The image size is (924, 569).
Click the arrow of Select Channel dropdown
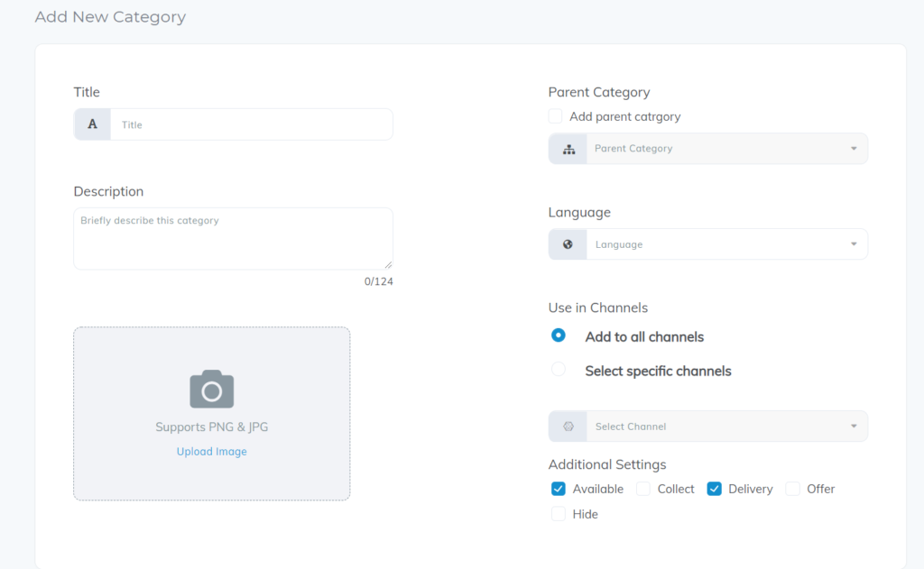pyautogui.click(x=854, y=426)
